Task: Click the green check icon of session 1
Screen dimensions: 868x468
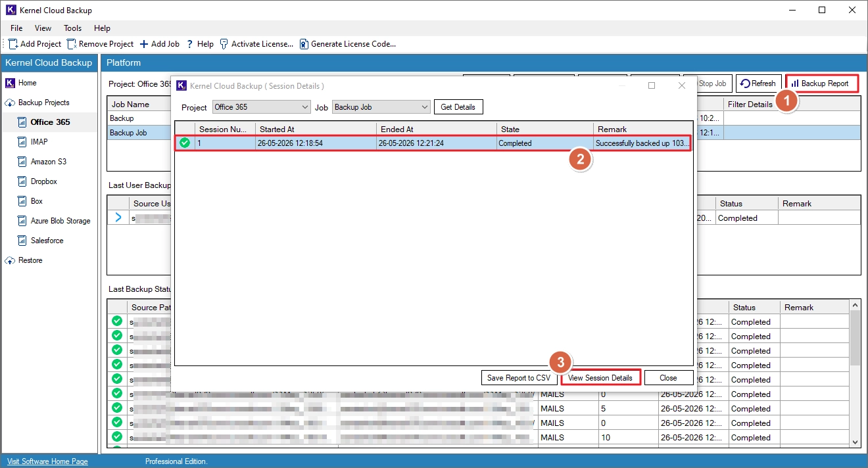Action: point(185,143)
